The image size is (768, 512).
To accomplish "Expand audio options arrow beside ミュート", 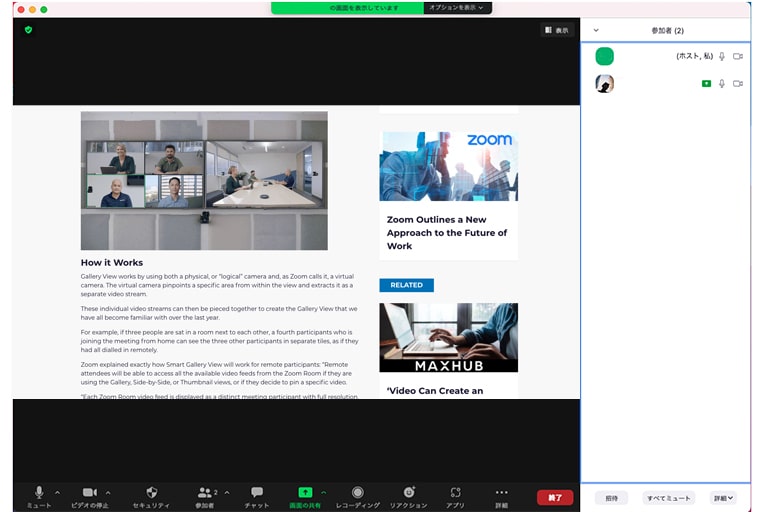I will (x=57, y=493).
